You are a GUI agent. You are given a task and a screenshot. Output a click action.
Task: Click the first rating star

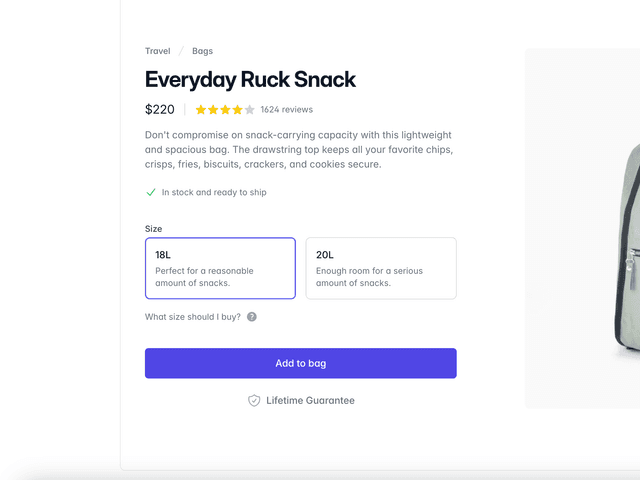tap(201, 110)
